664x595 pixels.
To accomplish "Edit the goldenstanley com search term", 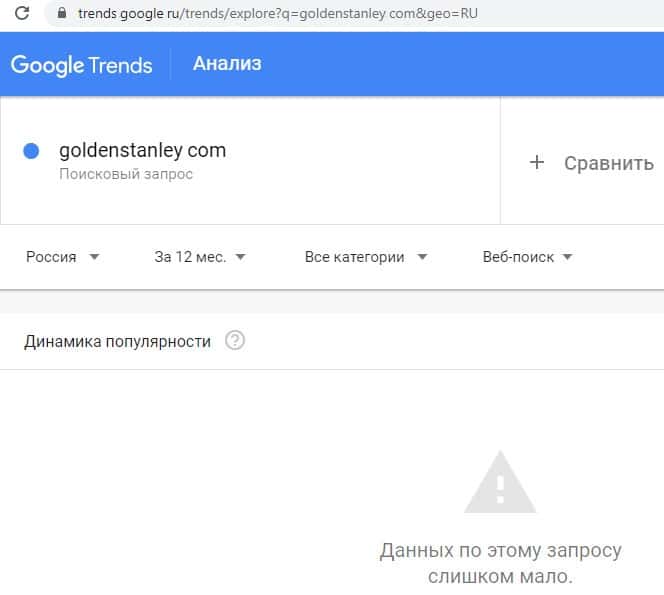I will [x=143, y=151].
